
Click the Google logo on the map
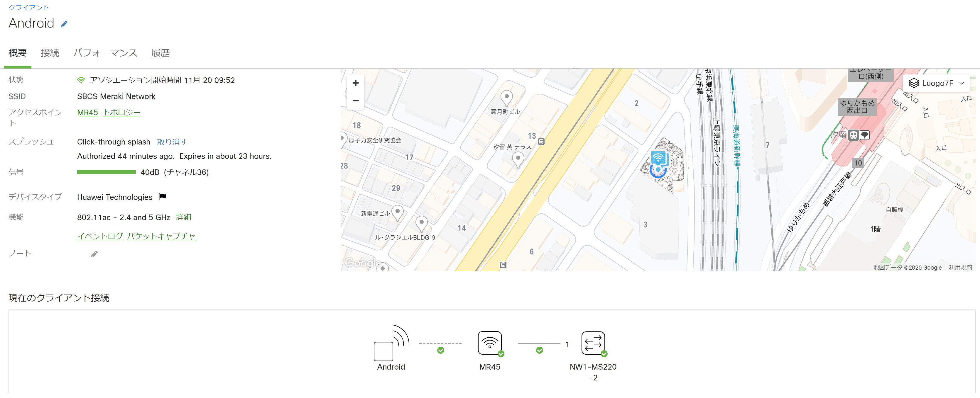[363, 263]
